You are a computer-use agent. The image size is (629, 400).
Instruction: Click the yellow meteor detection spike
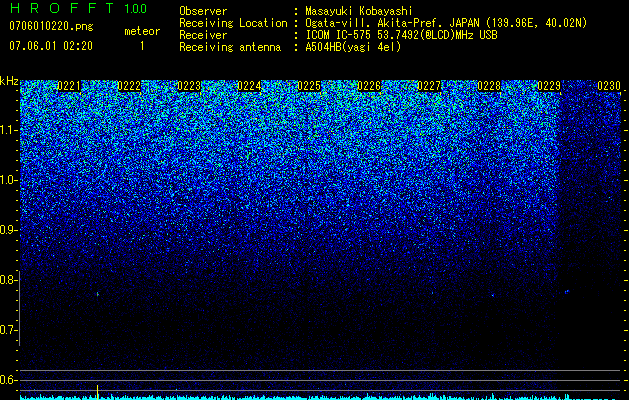click(97, 392)
